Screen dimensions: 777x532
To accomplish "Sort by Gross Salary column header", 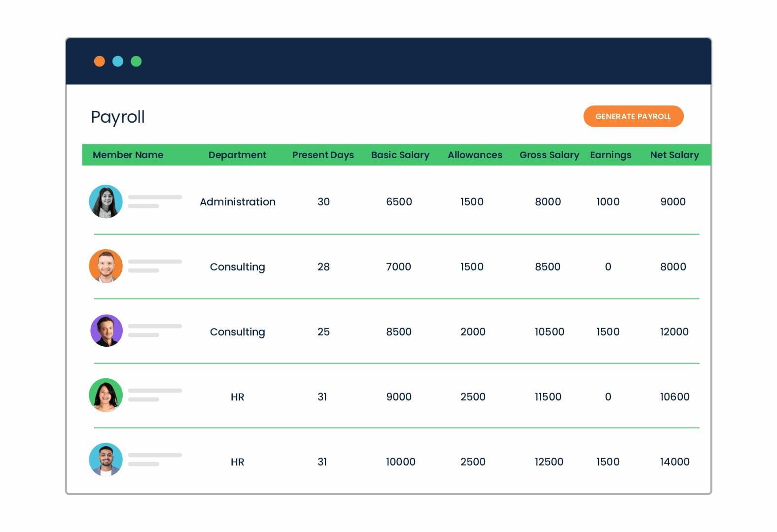I will pos(549,155).
